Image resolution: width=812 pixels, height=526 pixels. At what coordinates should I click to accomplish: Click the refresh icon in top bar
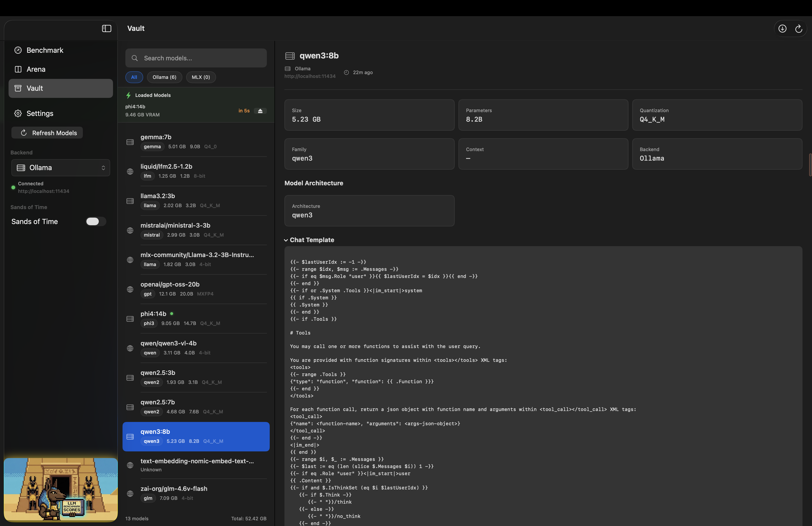pyautogui.click(x=799, y=29)
